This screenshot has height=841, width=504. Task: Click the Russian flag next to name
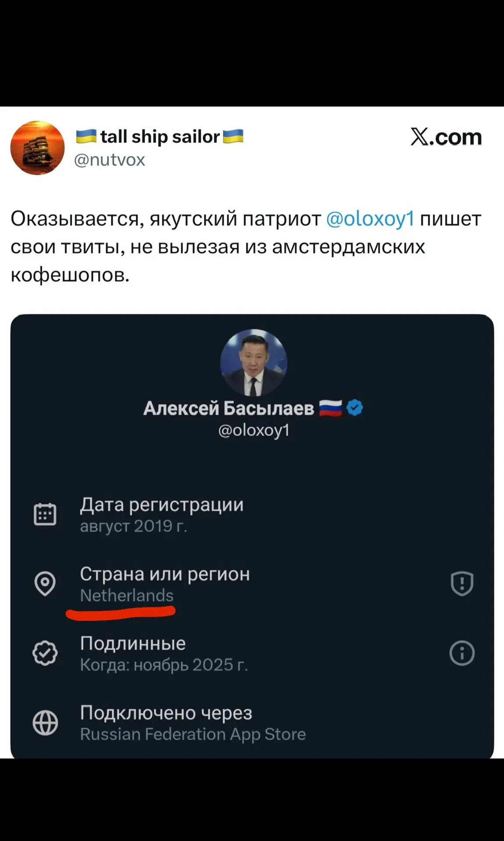click(330, 408)
